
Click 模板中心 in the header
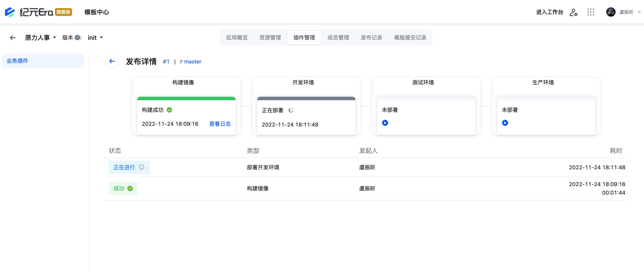pyautogui.click(x=97, y=12)
